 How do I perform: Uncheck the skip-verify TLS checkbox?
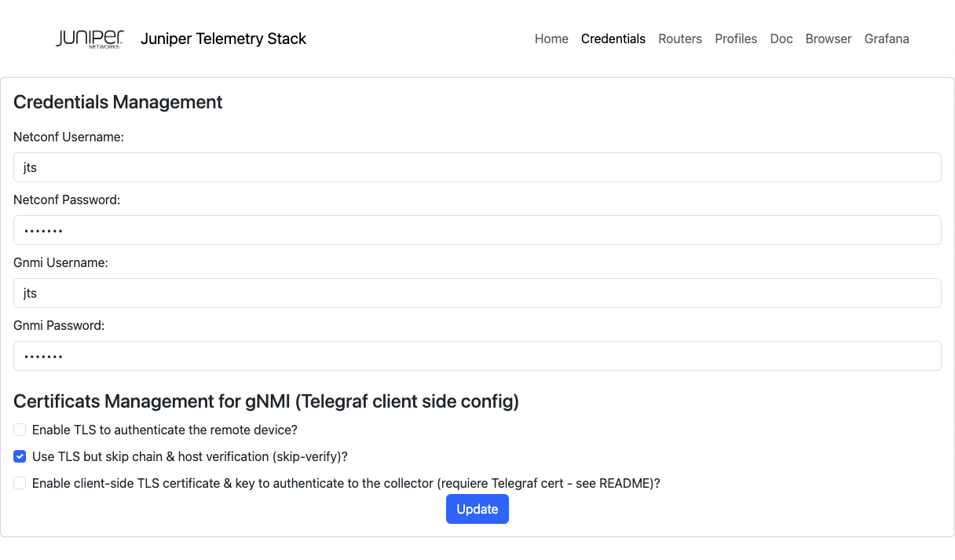tap(20, 456)
